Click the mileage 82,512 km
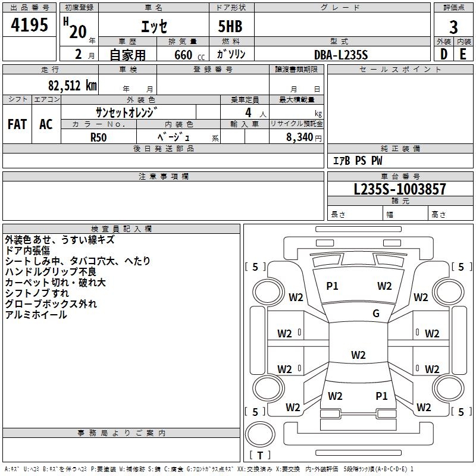The image size is (476, 476). pyautogui.click(x=73, y=85)
